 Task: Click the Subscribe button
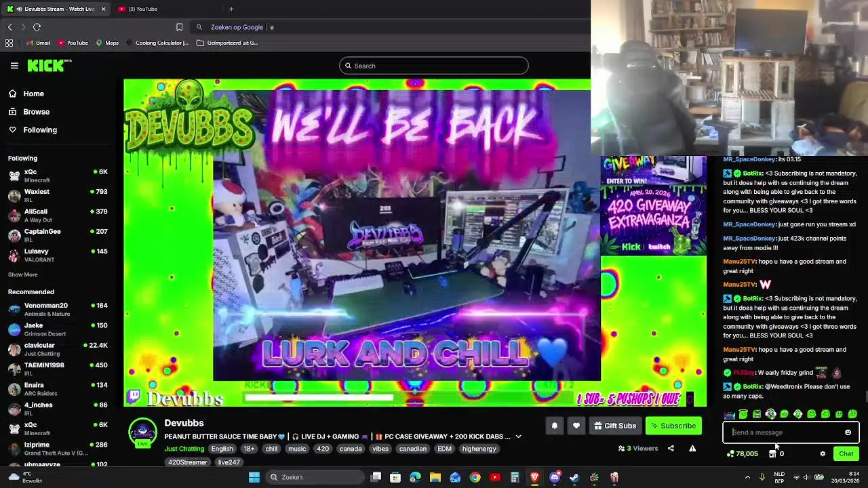673,426
